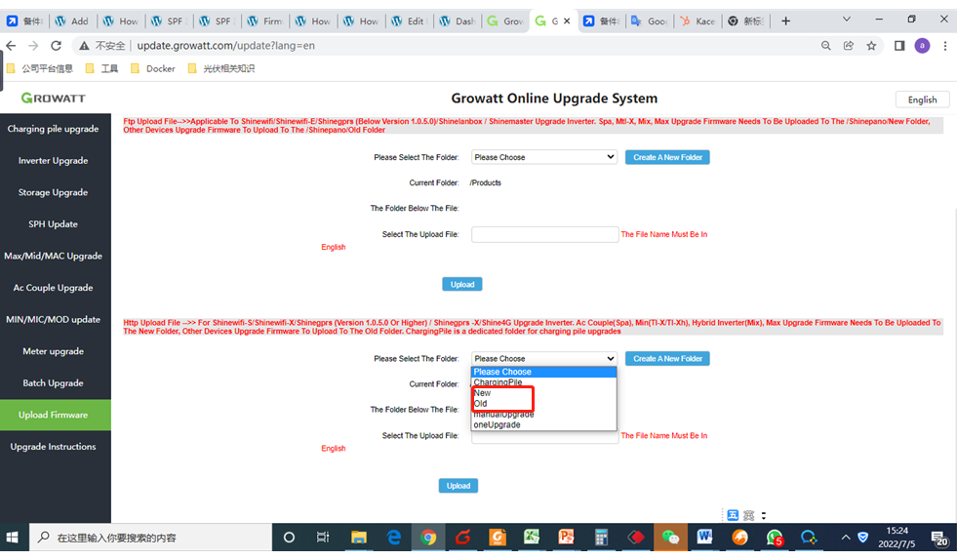
Task: Switch to the Kace tab
Action: point(698,20)
